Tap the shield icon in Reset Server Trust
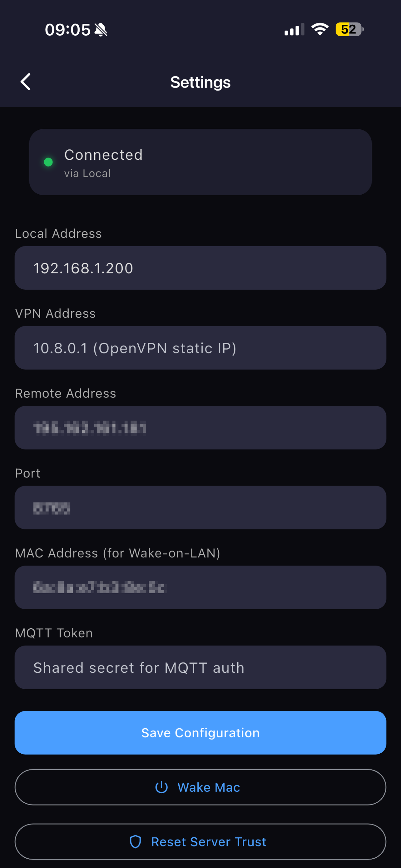401x868 pixels. pyautogui.click(x=135, y=841)
